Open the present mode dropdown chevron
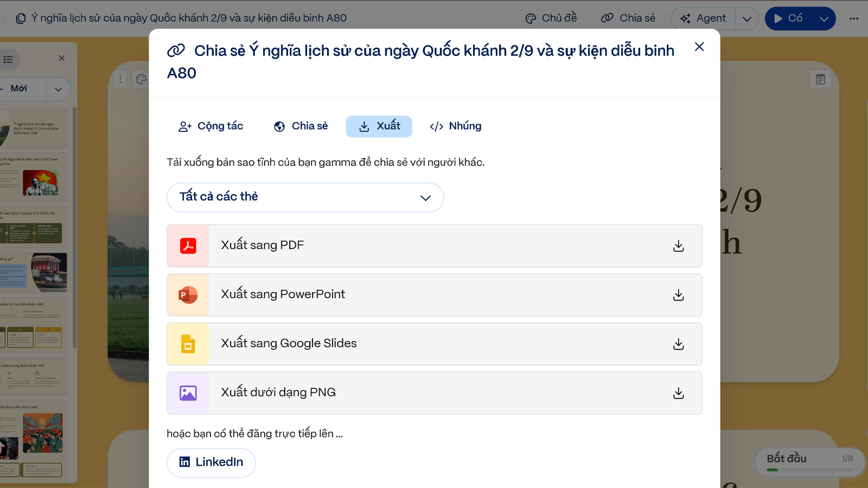 824,19
